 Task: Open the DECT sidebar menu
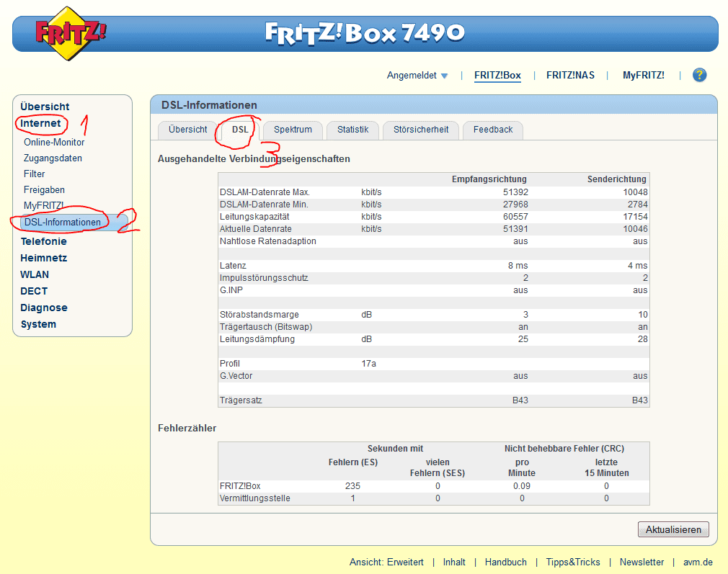(34, 292)
